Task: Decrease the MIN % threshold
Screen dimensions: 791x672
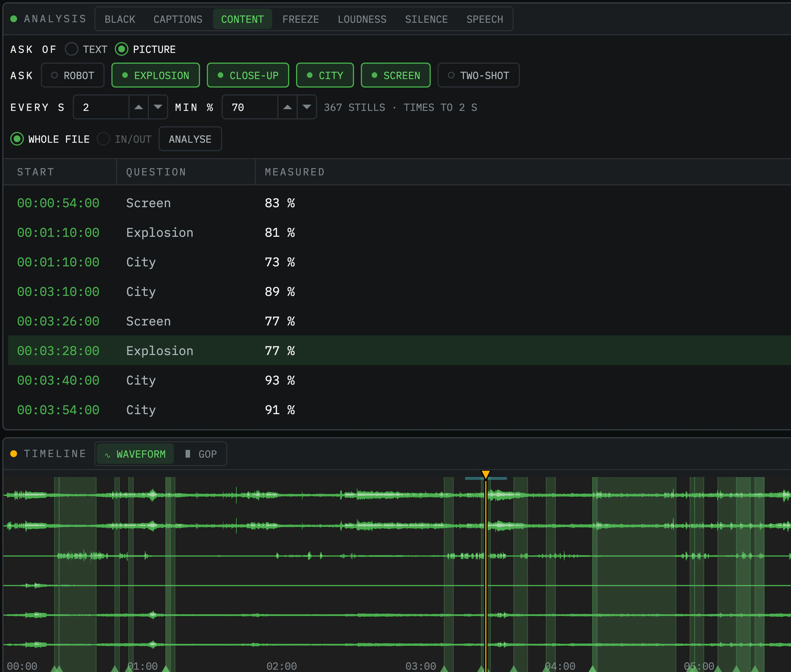Action: click(x=307, y=108)
